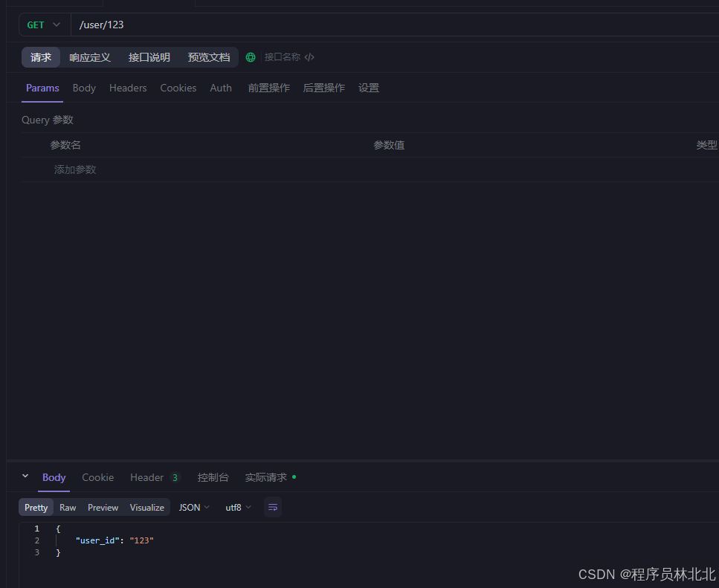Click the "user_id" key in response
This screenshot has width=719, height=588.
click(97, 540)
